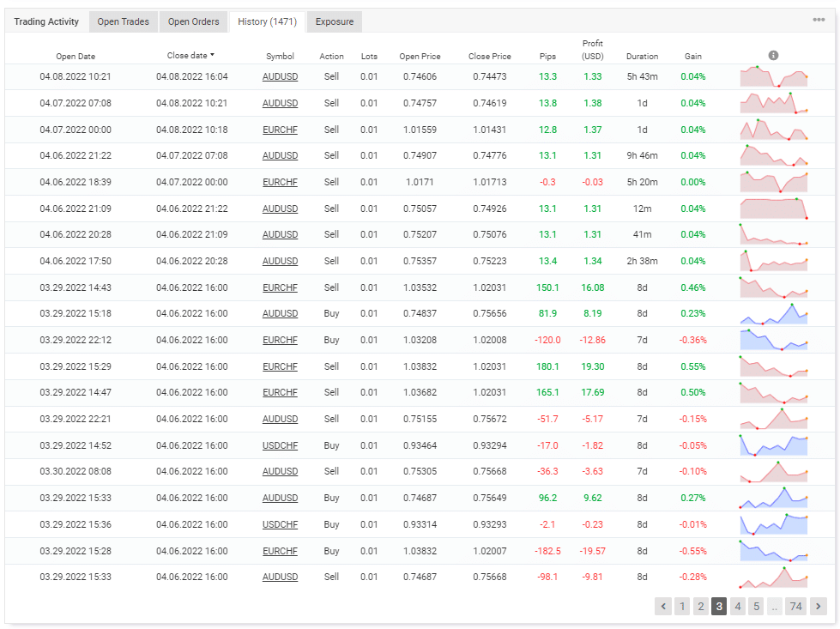This screenshot has width=840, height=629.
Task: Open USDCHF link in the -17.0 pips row
Action: pos(281,445)
